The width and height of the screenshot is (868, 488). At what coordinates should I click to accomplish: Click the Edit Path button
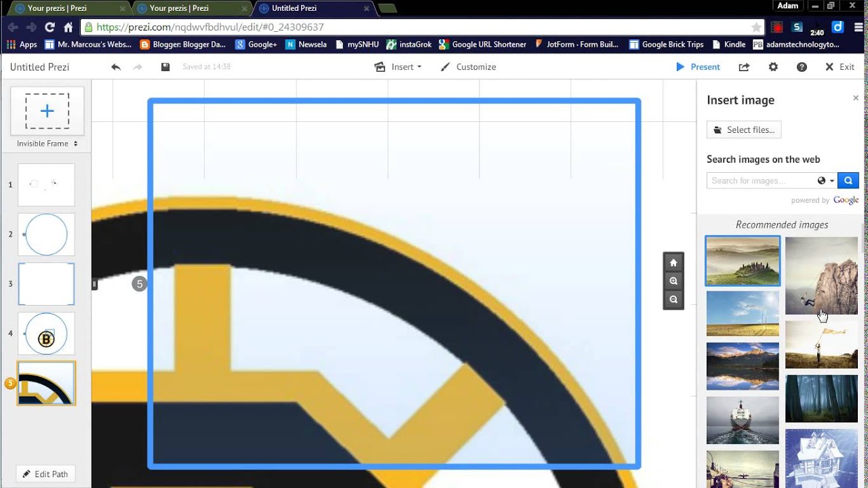45,474
